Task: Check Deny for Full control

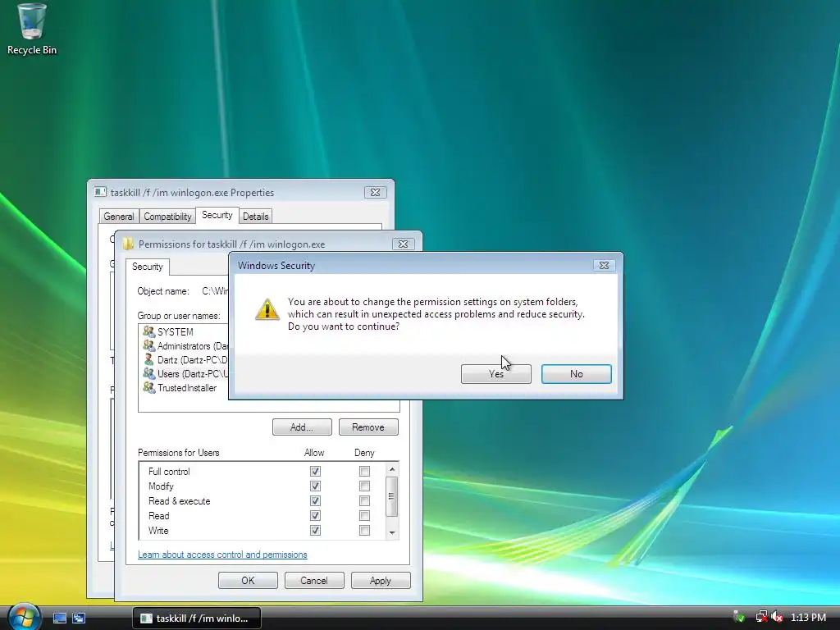Action: click(x=364, y=472)
